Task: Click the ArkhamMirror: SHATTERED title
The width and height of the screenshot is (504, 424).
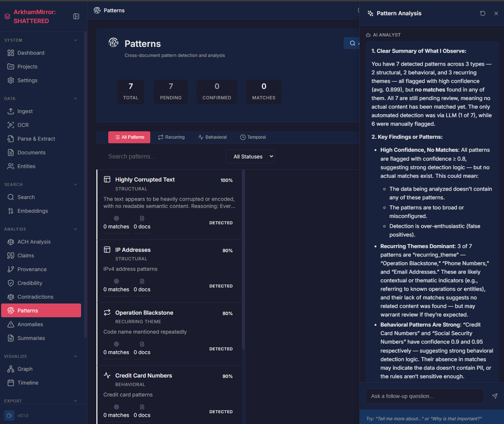Action: click(x=35, y=16)
